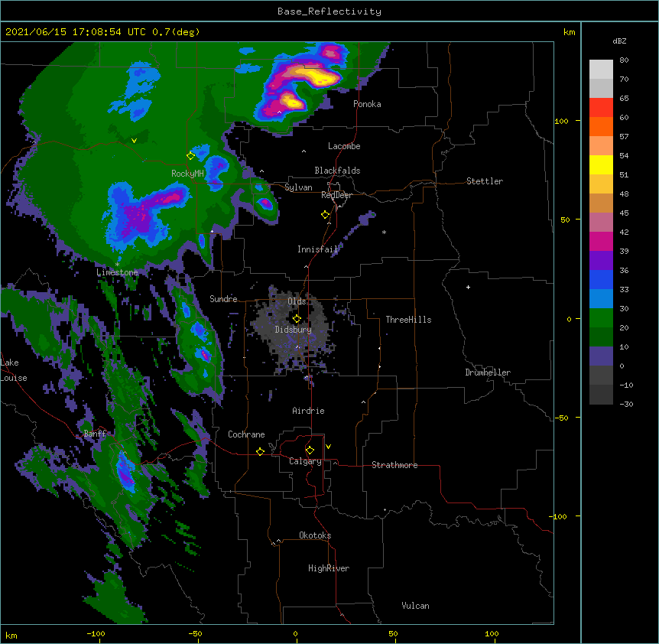Click the yellow diamond marker near RockyMH
The width and height of the screenshot is (659, 644).
point(191,156)
